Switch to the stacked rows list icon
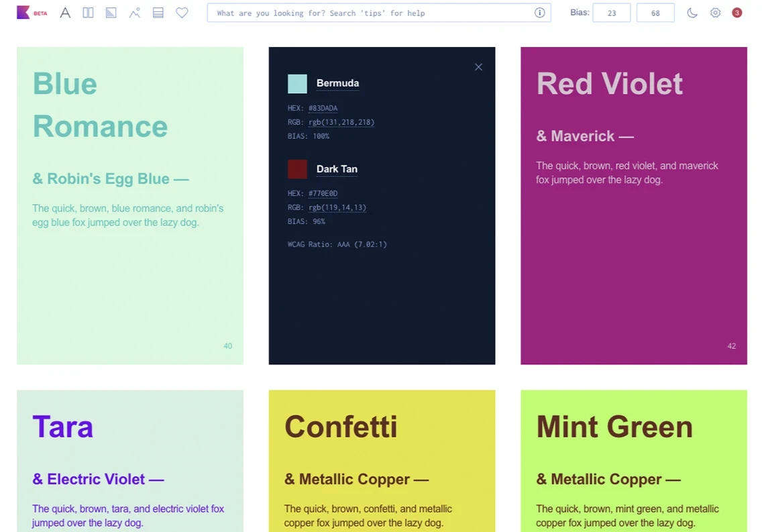The width and height of the screenshot is (770, 532). pos(158,13)
